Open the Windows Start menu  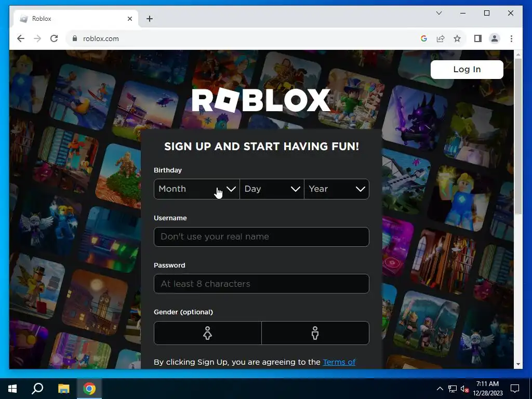click(12, 389)
